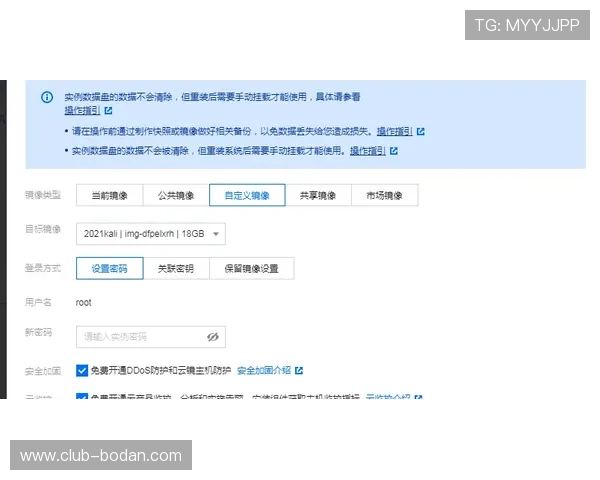This screenshot has width=600, height=480.
Task: Pick the 市场镜像 image type
Action: [x=385, y=195]
